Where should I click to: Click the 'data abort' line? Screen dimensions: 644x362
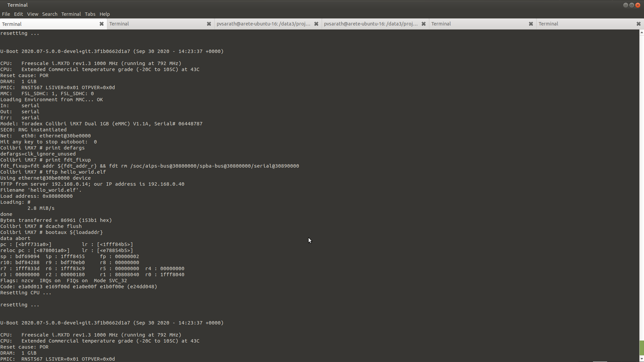pyautogui.click(x=15, y=238)
